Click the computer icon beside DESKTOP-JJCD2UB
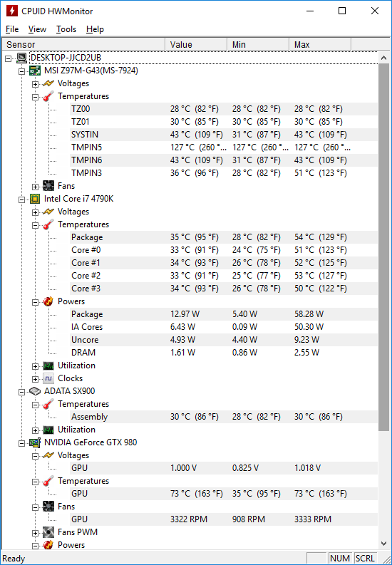Viewport: 392px width, 565px height. tap(22, 58)
